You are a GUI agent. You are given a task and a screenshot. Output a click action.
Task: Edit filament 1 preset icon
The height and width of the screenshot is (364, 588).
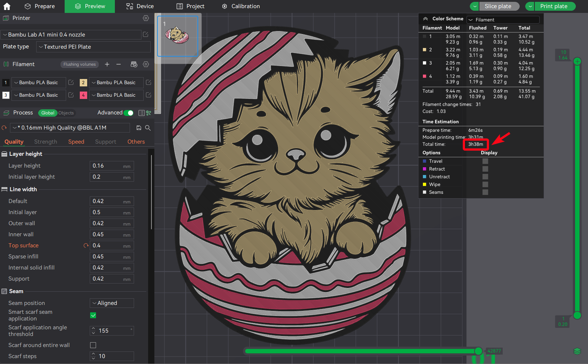point(71,82)
